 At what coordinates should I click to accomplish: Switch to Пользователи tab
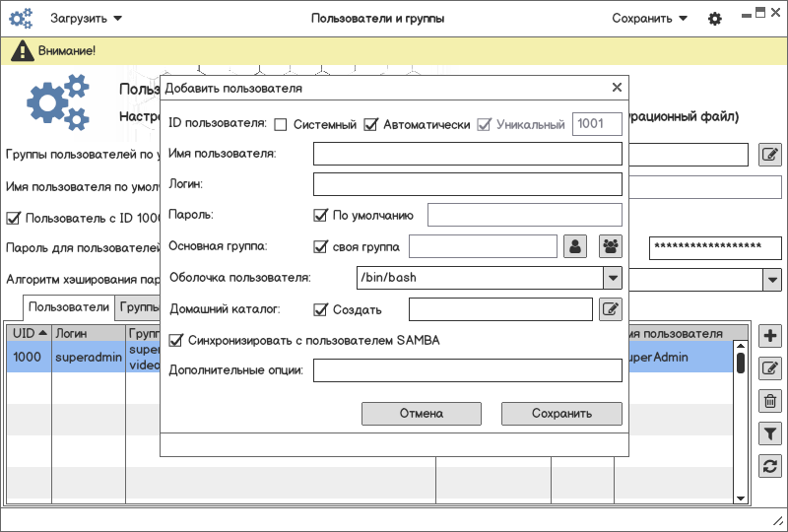pos(68,307)
